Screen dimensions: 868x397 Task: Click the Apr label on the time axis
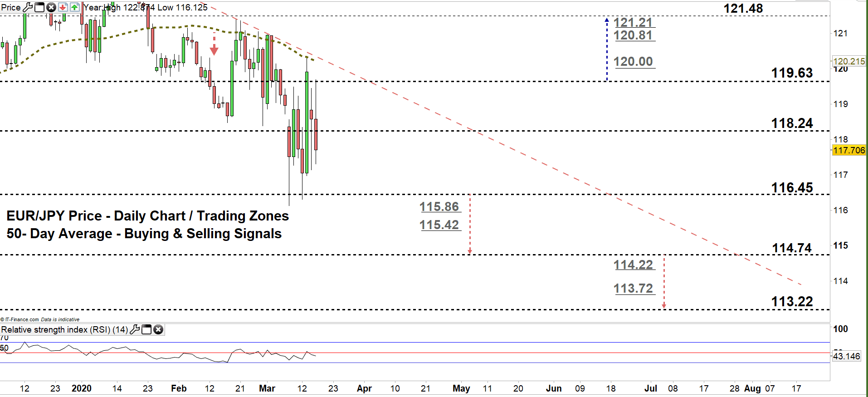pyautogui.click(x=364, y=388)
